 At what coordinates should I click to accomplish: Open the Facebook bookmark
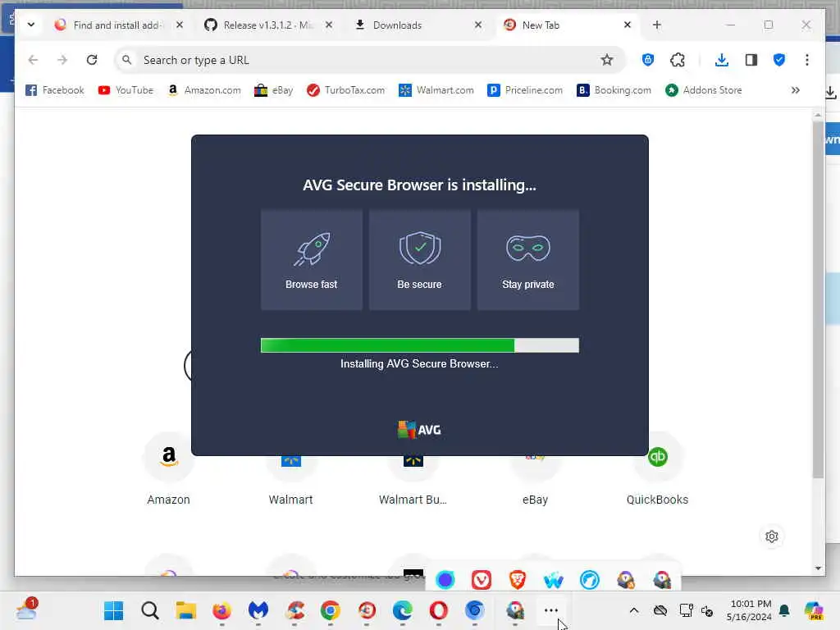coord(55,90)
